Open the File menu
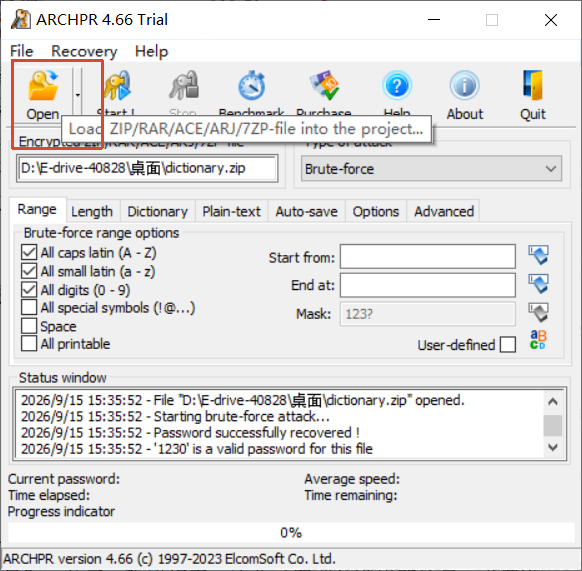The width and height of the screenshot is (582, 571). click(x=22, y=51)
